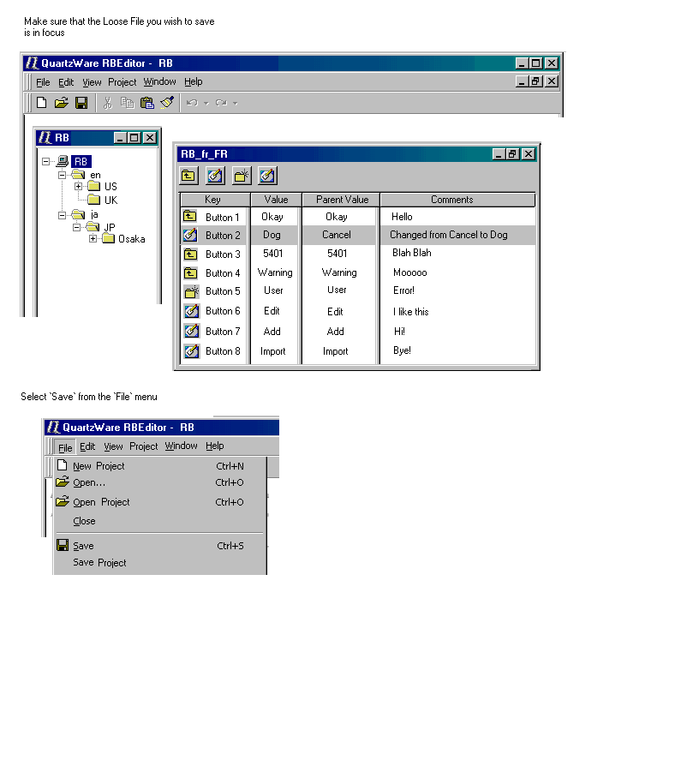Viewport: 687px width, 784px height.
Task: Click the Cut scissors toolbar icon
Action: [107, 103]
